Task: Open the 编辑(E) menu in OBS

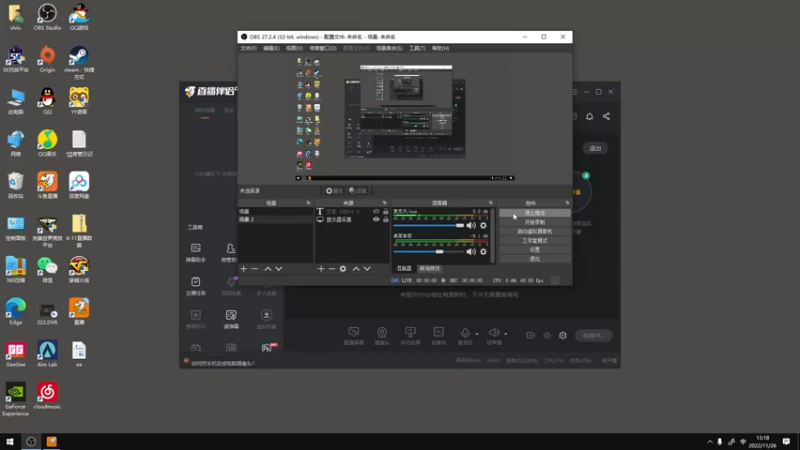Action: [x=271, y=48]
